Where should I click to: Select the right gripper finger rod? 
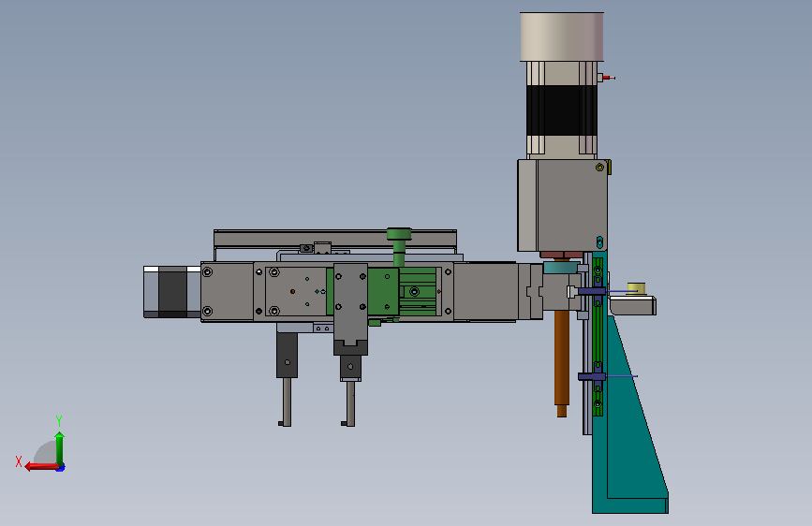[x=350, y=403]
